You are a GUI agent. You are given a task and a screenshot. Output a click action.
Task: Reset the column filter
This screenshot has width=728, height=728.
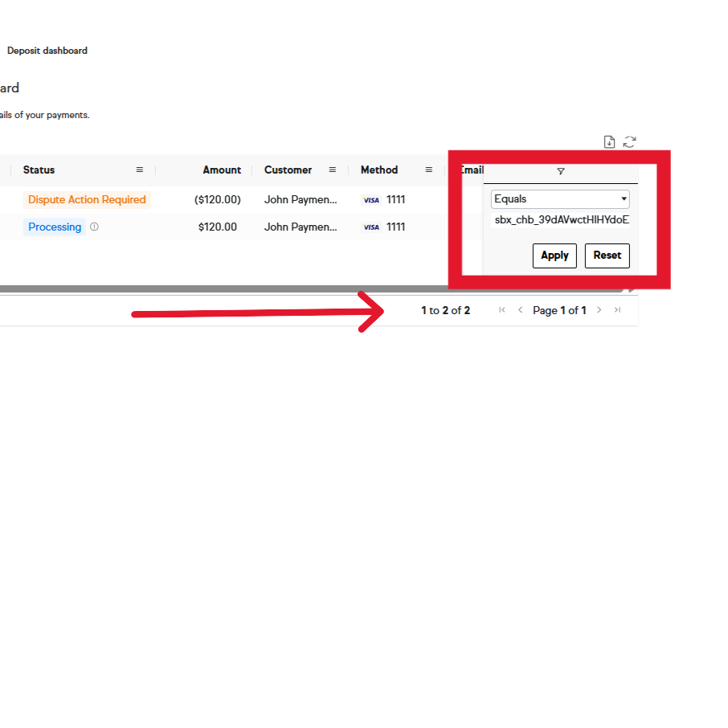[607, 256]
